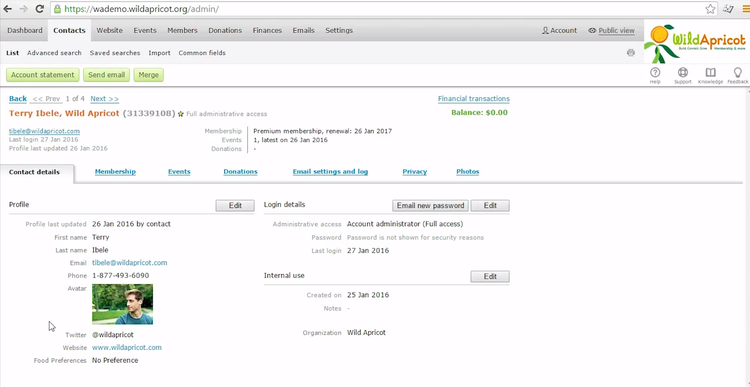Click the Merge button
The width and height of the screenshot is (750, 387).
[149, 75]
